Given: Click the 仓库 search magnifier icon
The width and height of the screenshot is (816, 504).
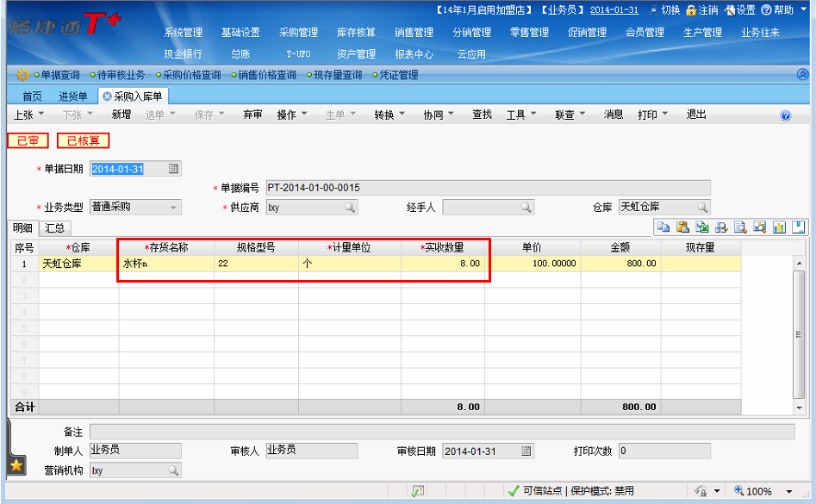Looking at the screenshot, I should [702, 208].
